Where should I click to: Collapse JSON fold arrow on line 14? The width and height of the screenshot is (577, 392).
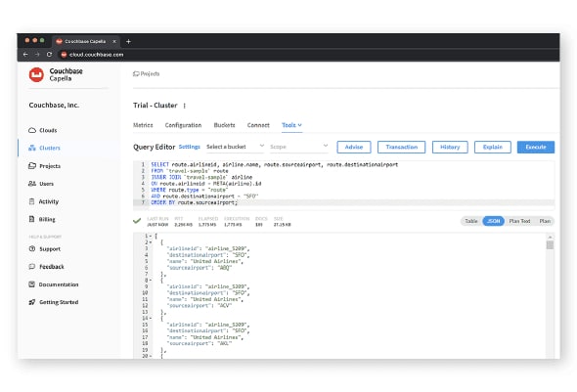(x=151, y=318)
